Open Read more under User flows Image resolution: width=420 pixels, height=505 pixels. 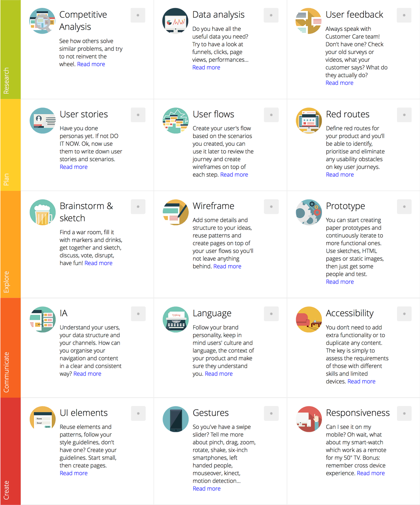click(234, 175)
